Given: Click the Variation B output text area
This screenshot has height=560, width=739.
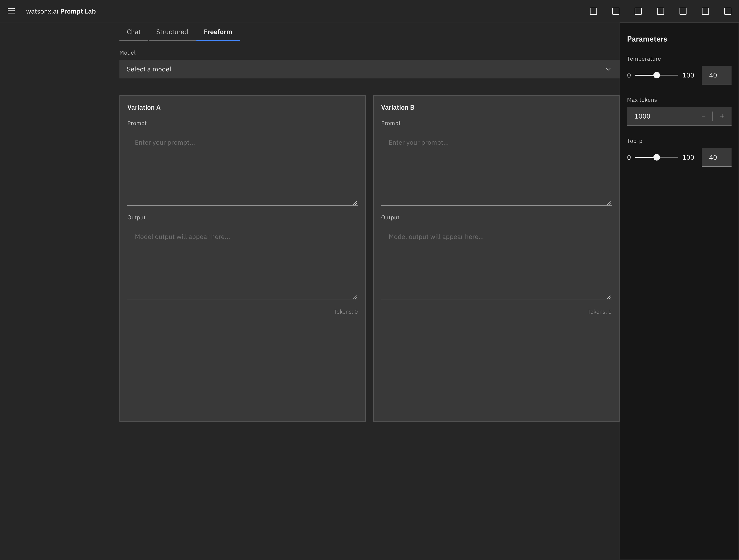Looking at the screenshot, I should pyautogui.click(x=496, y=263).
